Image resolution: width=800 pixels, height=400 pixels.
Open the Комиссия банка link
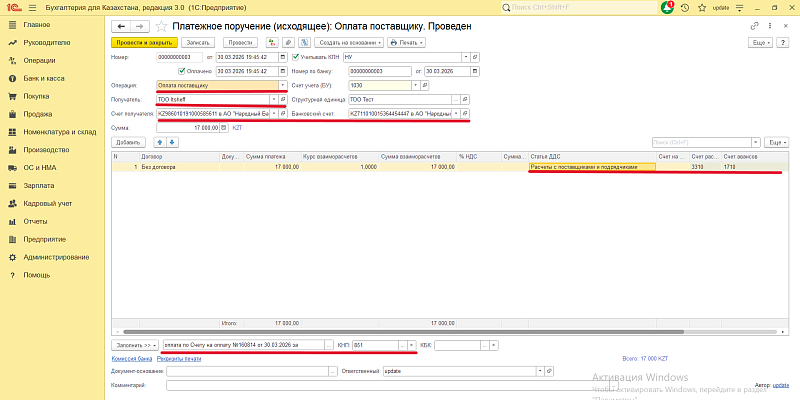[131, 358]
